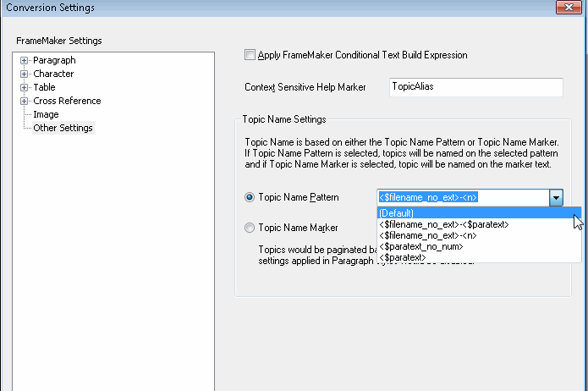This screenshot has width=588, height=391.
Task: Toggle the Topic Name Pattern dropdown arrow
Action: coord(556,197)
